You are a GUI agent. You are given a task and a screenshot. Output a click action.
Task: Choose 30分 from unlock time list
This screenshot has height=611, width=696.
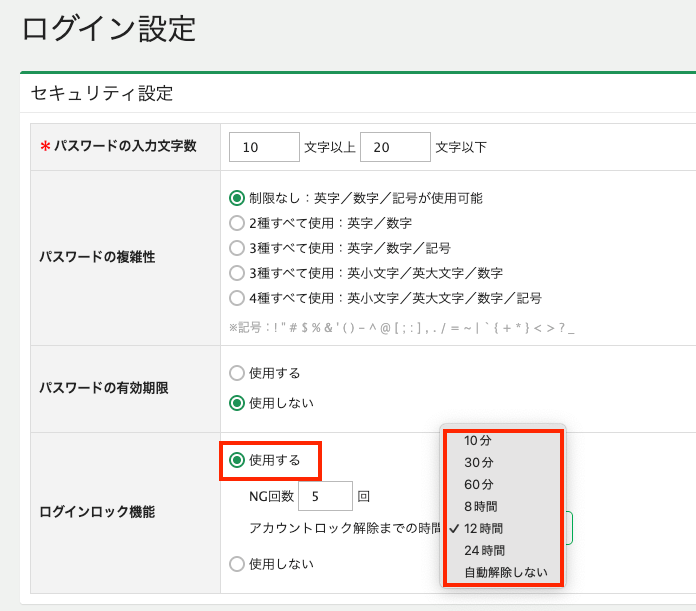pos(478,462)
